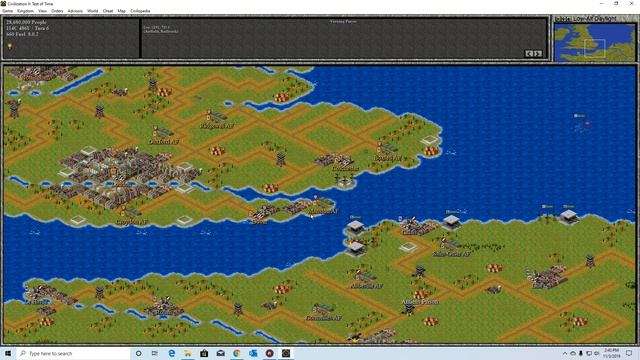Open the View menu

(42, 11)
